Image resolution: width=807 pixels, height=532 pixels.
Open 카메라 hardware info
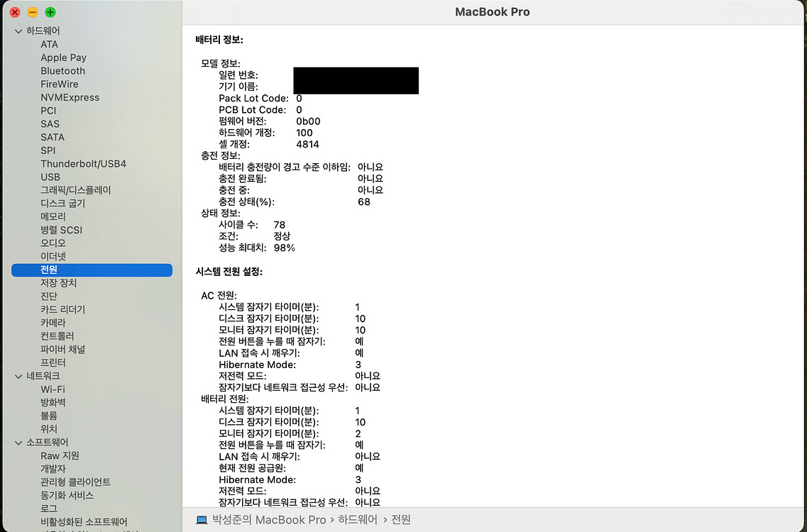pyautogui.click(x=53, y=323)
